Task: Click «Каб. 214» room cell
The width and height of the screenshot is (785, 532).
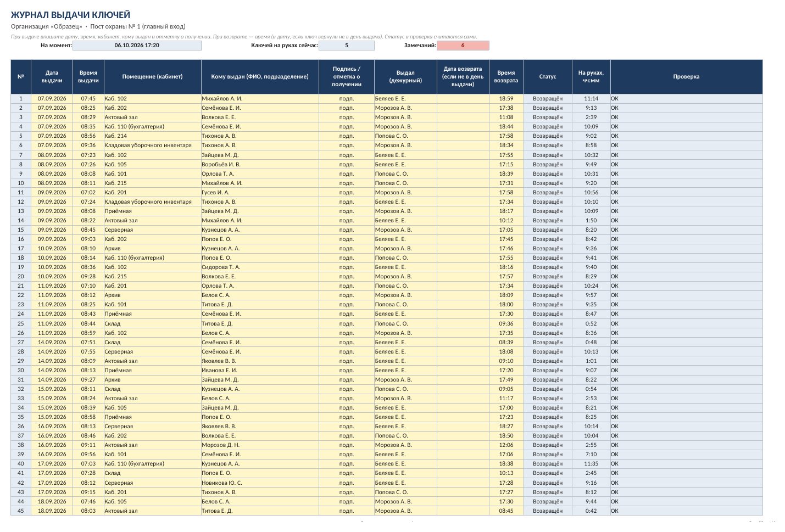Action: [x=153, y=136]
